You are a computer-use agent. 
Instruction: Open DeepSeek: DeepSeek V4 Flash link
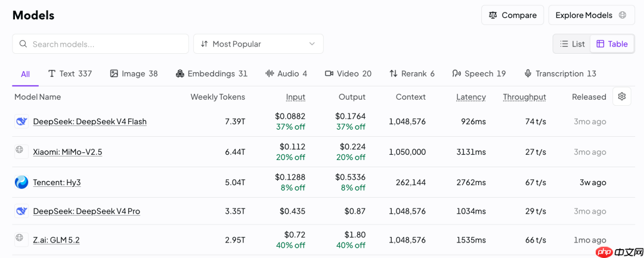point(90,121)
